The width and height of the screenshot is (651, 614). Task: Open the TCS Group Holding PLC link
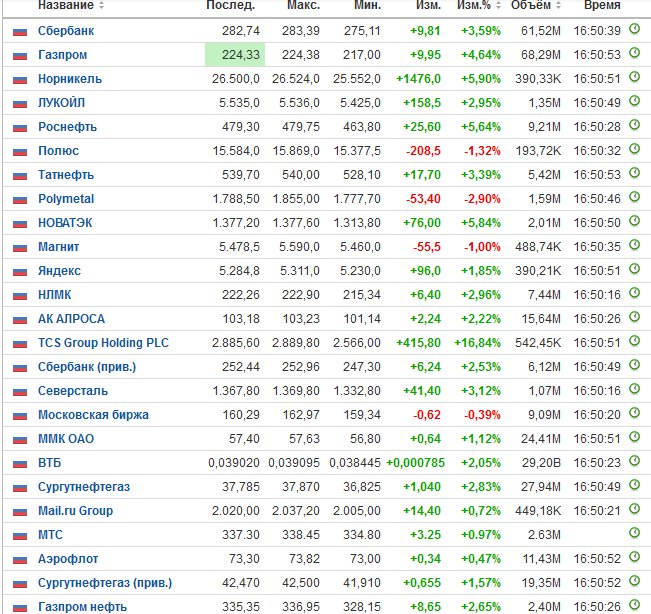(103, 343)
